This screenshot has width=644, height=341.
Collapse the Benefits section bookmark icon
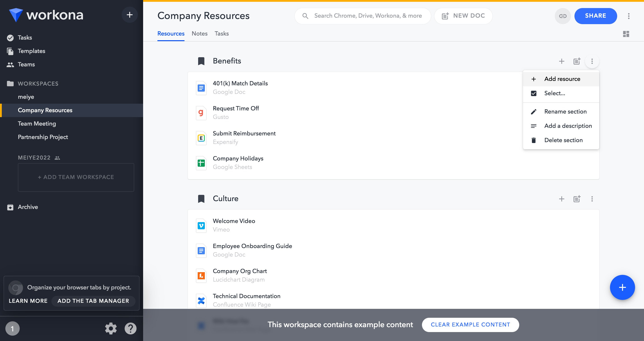pyautogui.click(x=201, y=61)
